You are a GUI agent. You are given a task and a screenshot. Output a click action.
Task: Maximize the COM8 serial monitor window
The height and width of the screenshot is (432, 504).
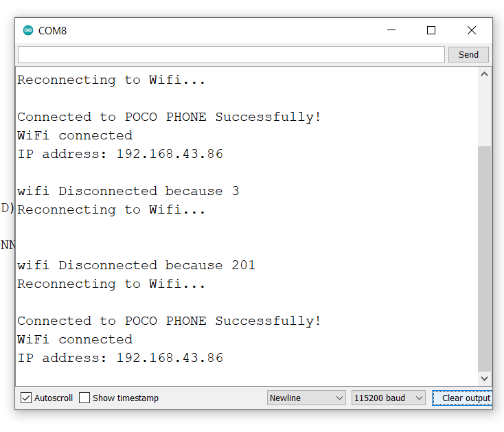[x=431, y=30]
